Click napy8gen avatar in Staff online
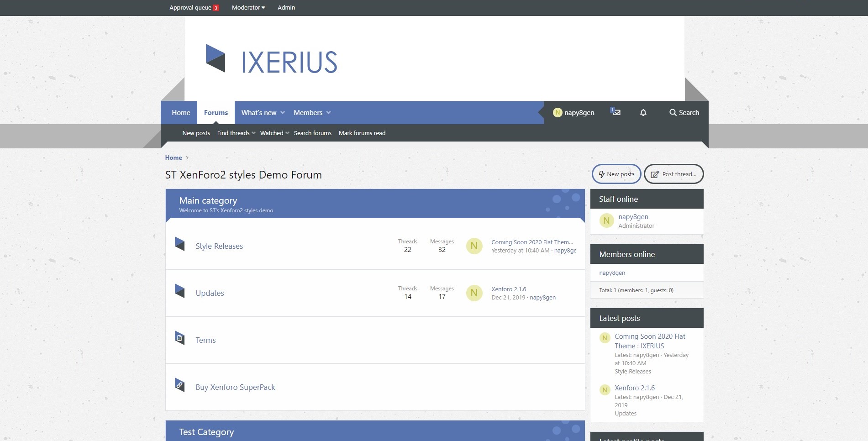Viewport: 868px width, 441px height. click(606, 220)
